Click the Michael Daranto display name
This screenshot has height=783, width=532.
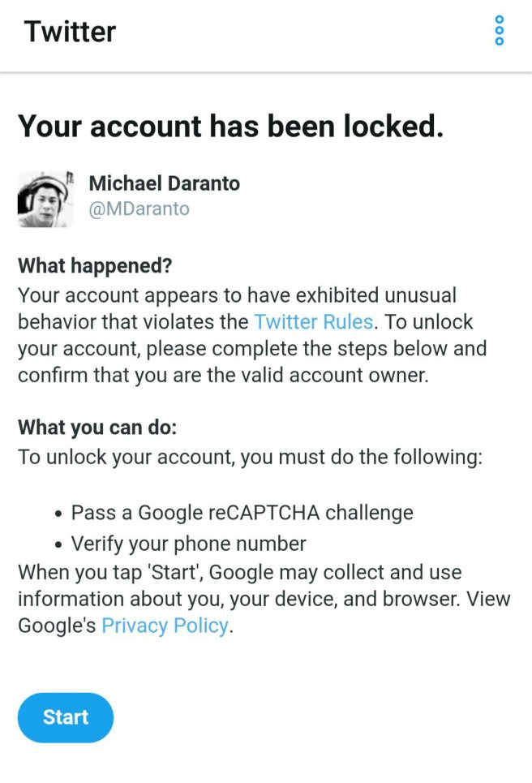coord(164,183)
